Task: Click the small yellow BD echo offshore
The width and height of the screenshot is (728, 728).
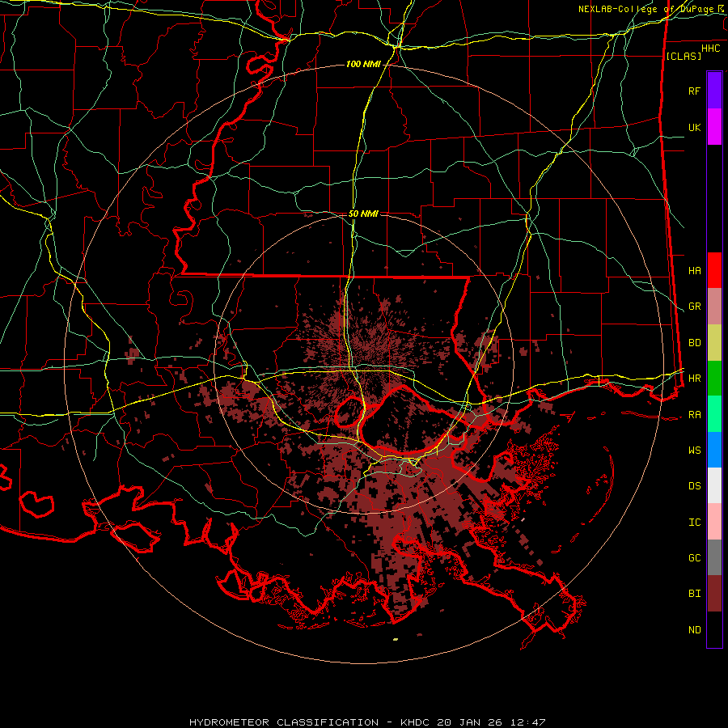Action: [x=396, y=639]
